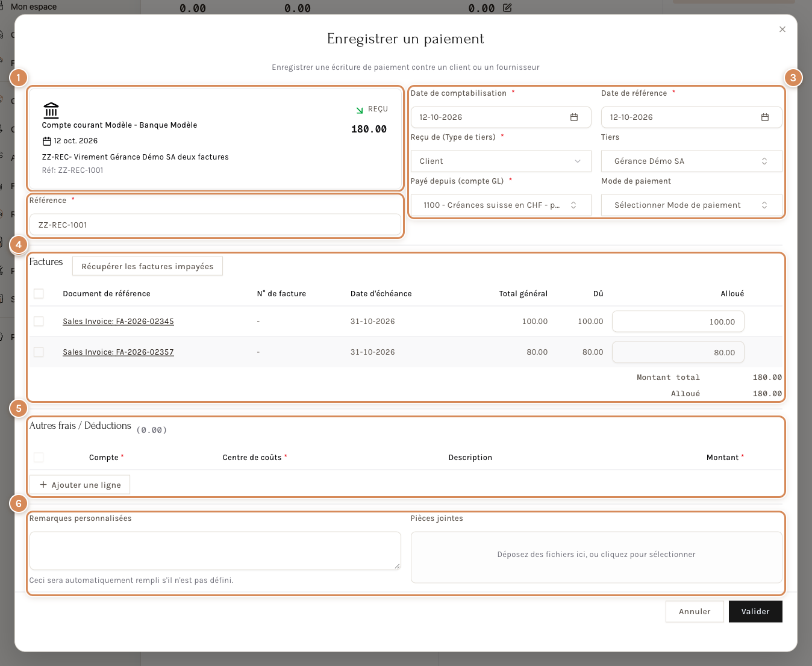This screenshot has width=812, height=666.
Task: Click the Date d'échéance column header
Action: 381,294
